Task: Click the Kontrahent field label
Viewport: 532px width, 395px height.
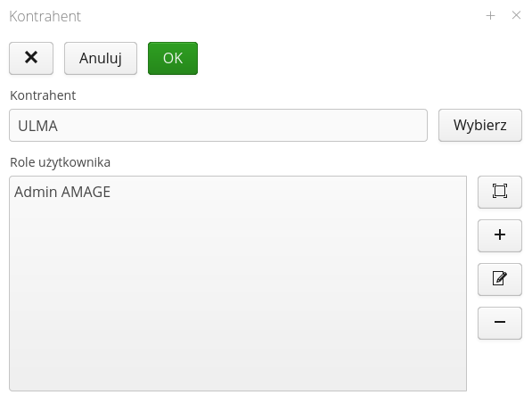Action: coord(43,95)
